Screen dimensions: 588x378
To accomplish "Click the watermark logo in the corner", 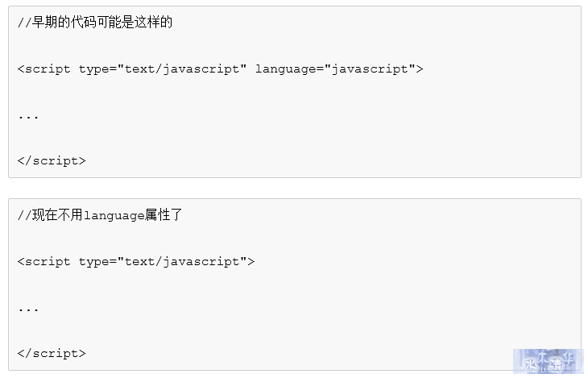I will (x=548, y=361).
